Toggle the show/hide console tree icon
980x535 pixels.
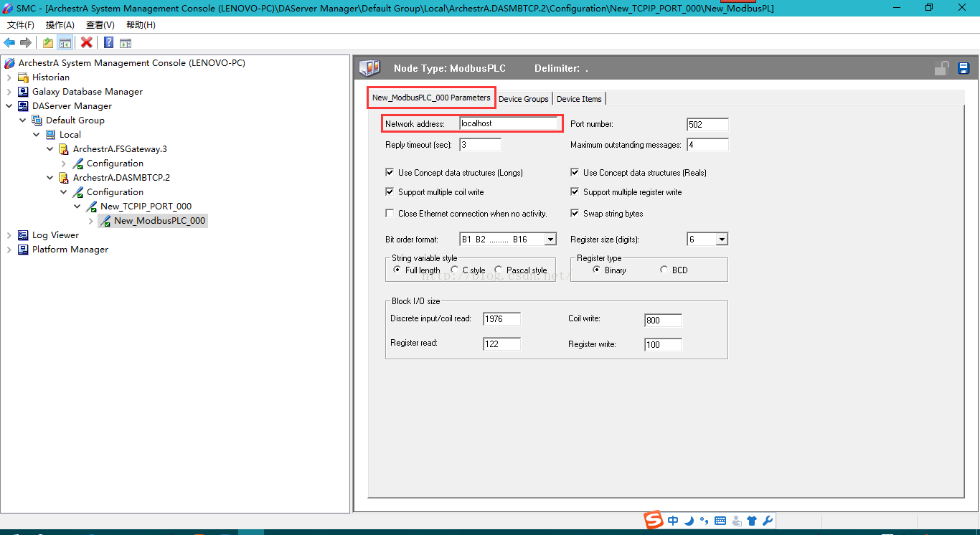pyautogui.click(x=65, y=43)
